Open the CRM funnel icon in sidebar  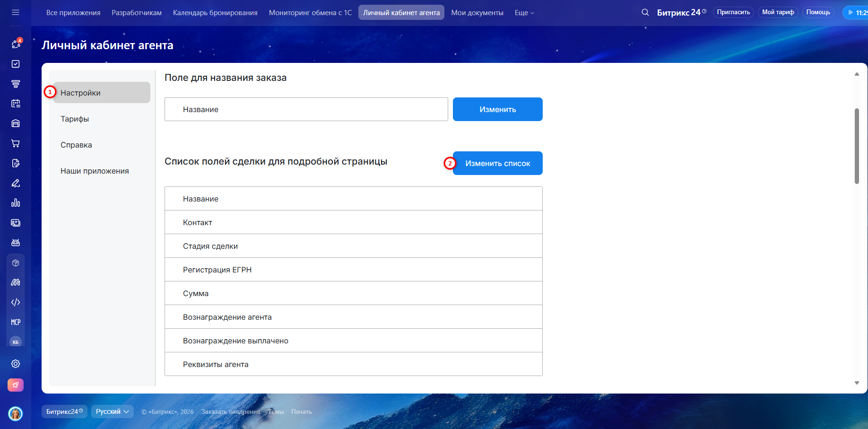tap(16, 84)
